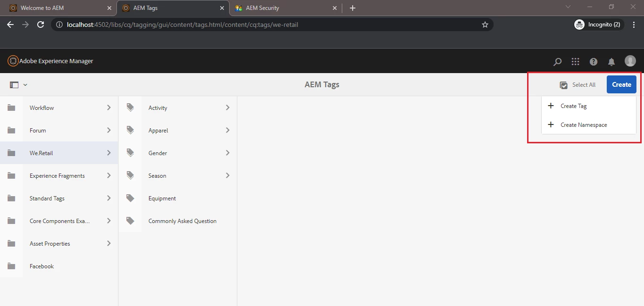Click the Gender tag icon
The image size is (644, 306).
point(130,153)
